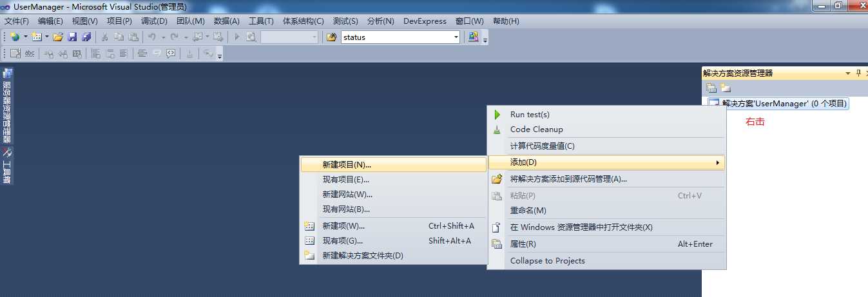
Task: Open the 体系结构(C) menu
Action: (304, 21)
